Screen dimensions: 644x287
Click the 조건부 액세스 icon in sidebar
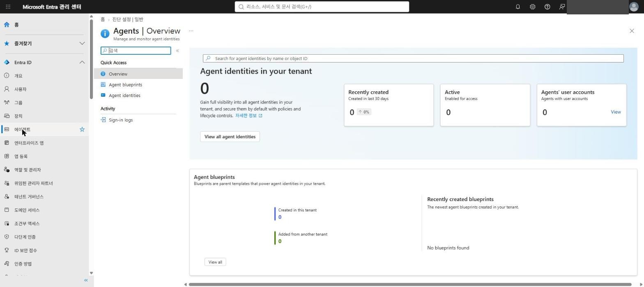click(x=7, y=223)
